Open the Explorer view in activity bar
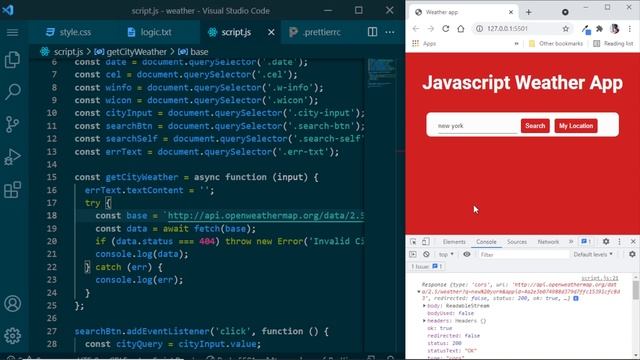 pyautogui.click(x=12, y=60)
